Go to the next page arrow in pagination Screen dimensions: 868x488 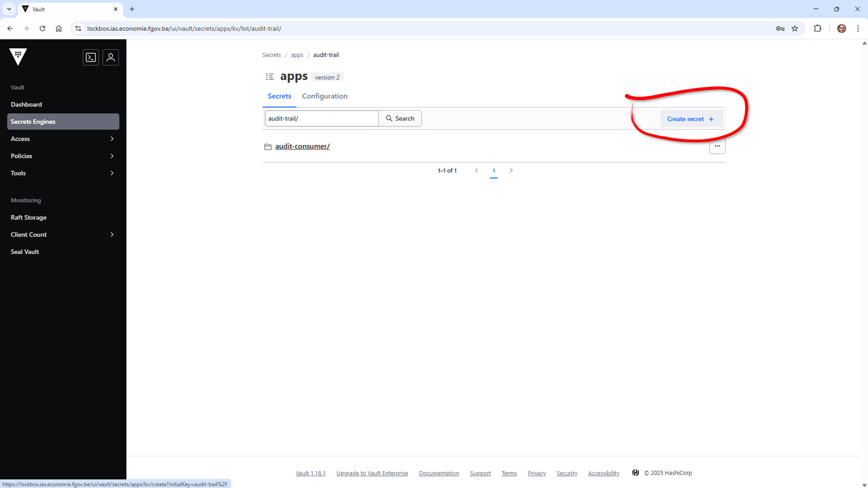(511, 170)
